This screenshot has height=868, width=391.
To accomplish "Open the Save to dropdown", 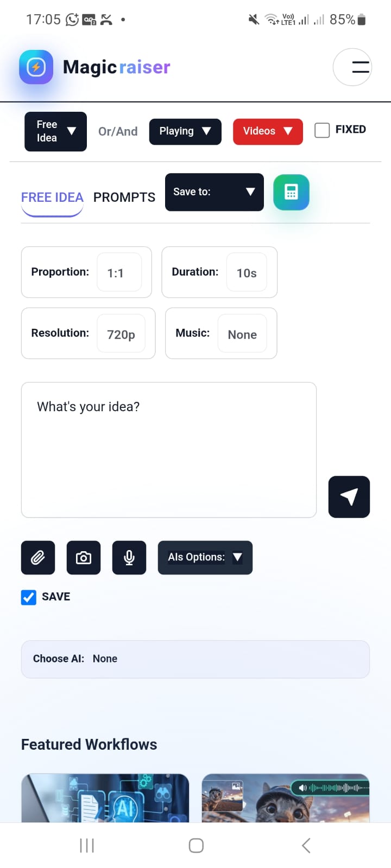I will (x=215, y=192).
